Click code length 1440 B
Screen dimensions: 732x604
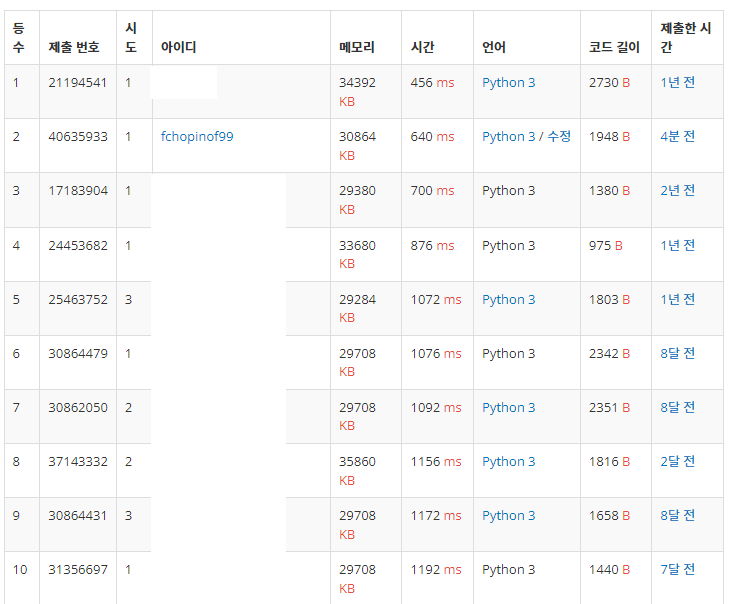point(609,569)
